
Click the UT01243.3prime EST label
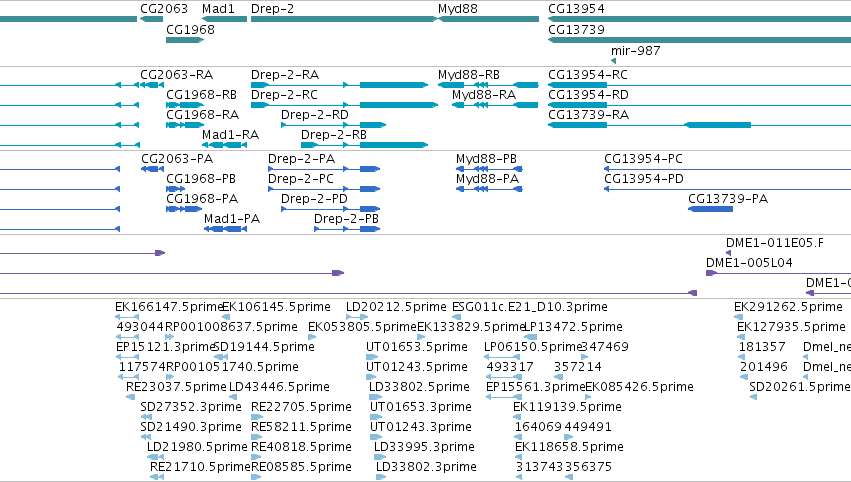(x=421, y=428)
